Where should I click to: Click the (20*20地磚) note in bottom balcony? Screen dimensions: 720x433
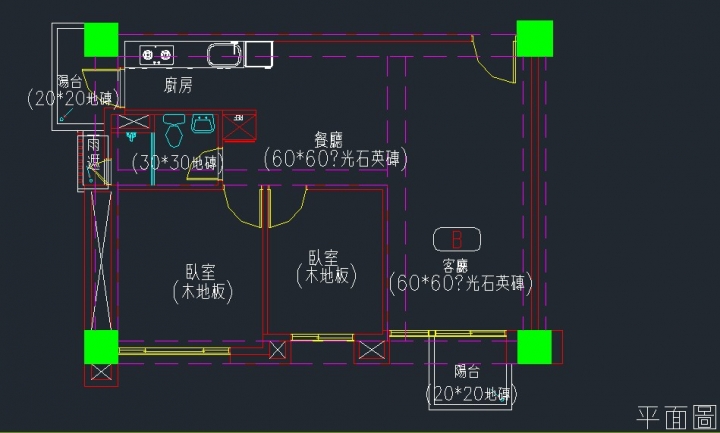pyautogui.click(x=472, y=394)
